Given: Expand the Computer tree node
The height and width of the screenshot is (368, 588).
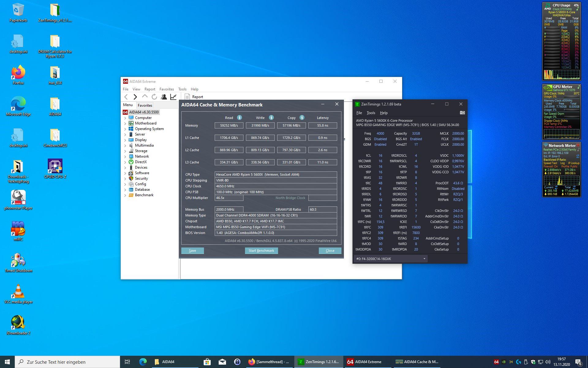Looking at the screenshot, I should click(125, 118).
